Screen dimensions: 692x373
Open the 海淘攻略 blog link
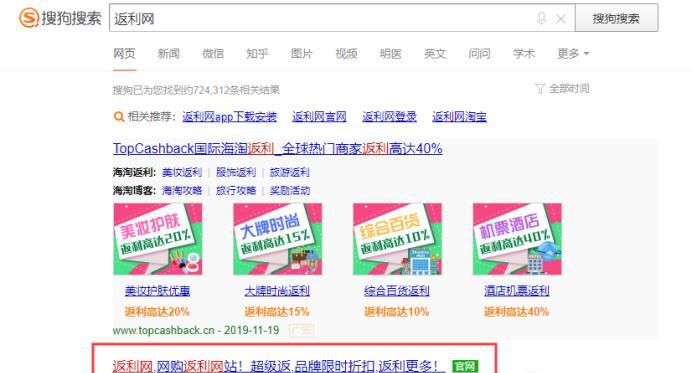pyautogui.click(x=182, y=190)
